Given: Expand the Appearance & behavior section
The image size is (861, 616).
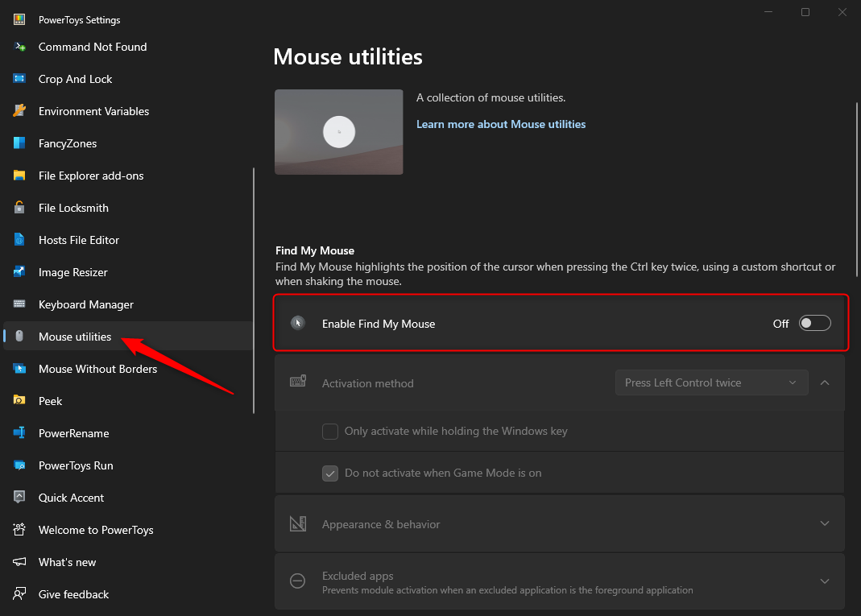Looking at the screenshot, I should [x=824, y=523].
